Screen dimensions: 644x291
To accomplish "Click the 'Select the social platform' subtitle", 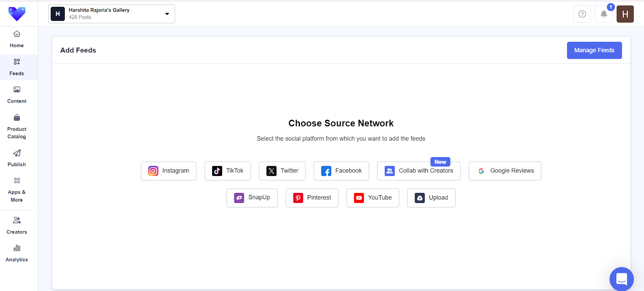I will [341, 139].
